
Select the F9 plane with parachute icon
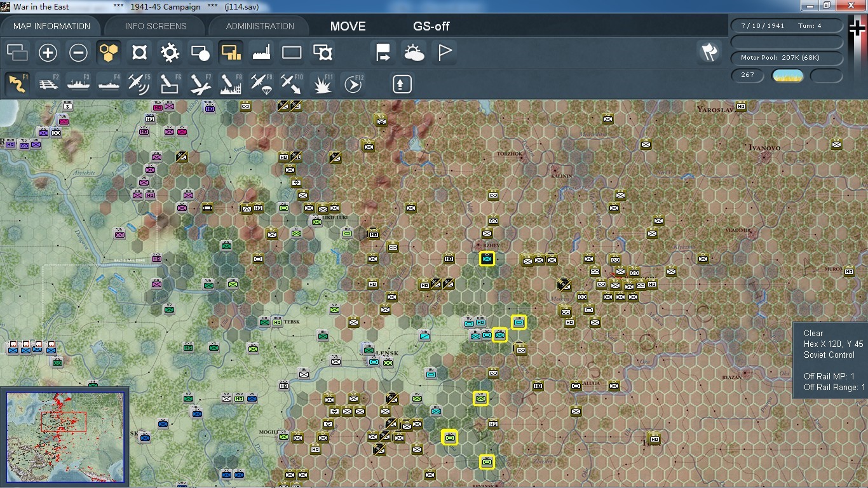click(x=261, y=84)
